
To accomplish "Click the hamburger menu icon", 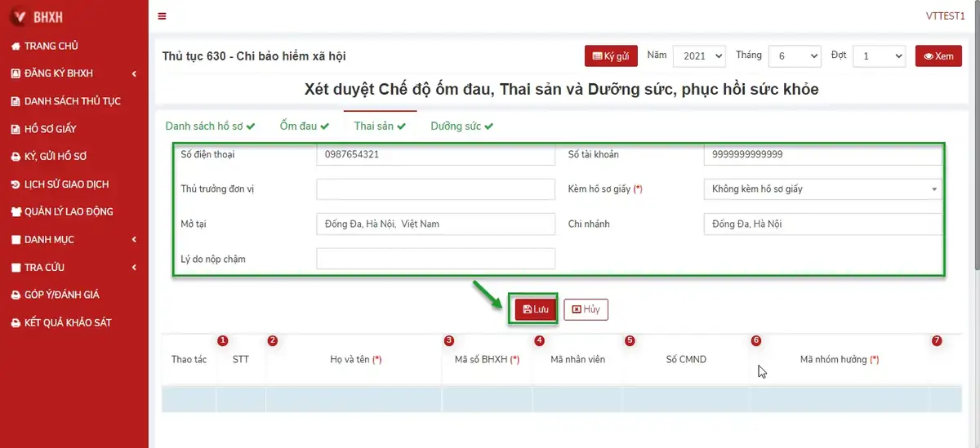I will (x=162, y=16).
